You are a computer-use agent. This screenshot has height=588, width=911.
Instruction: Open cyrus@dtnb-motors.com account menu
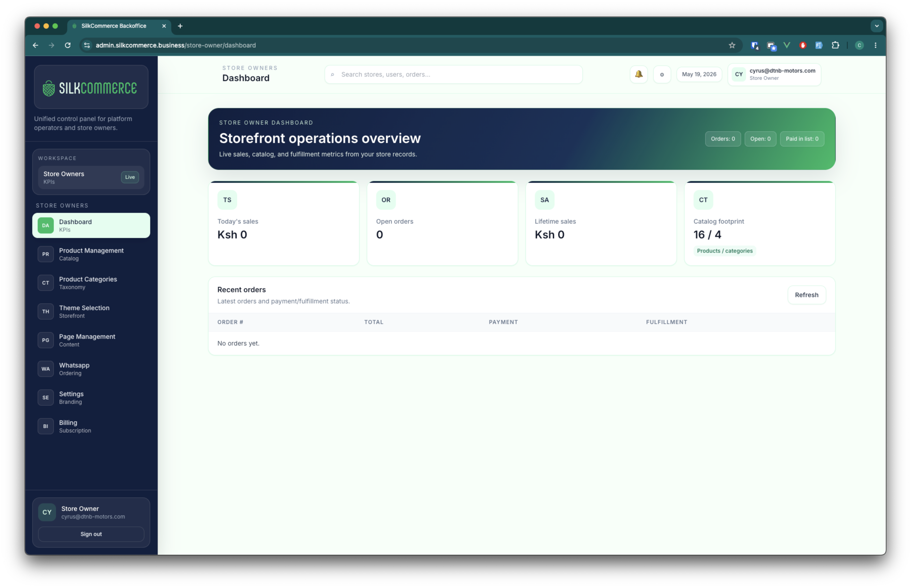tap(774, 74)
